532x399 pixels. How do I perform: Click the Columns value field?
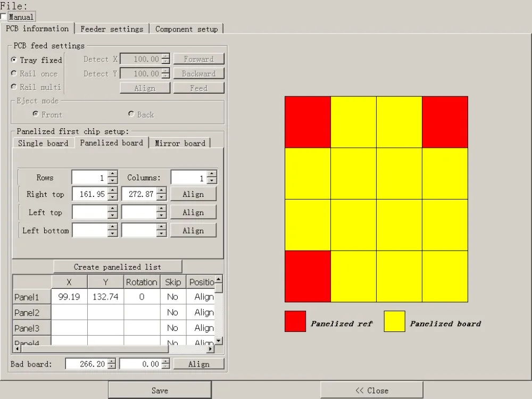[x=189, y=178]
